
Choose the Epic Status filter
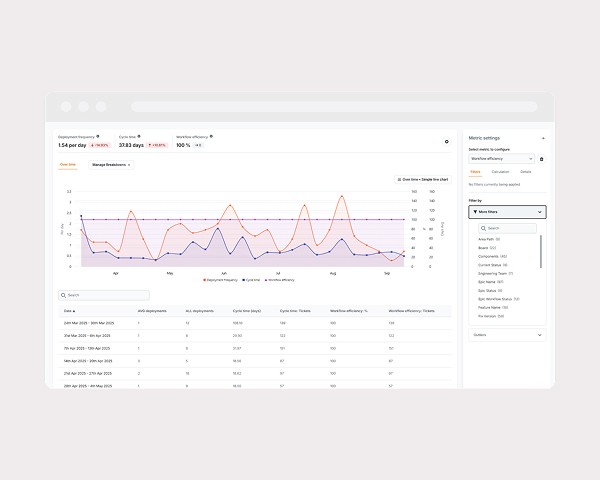tap(490, 291)
